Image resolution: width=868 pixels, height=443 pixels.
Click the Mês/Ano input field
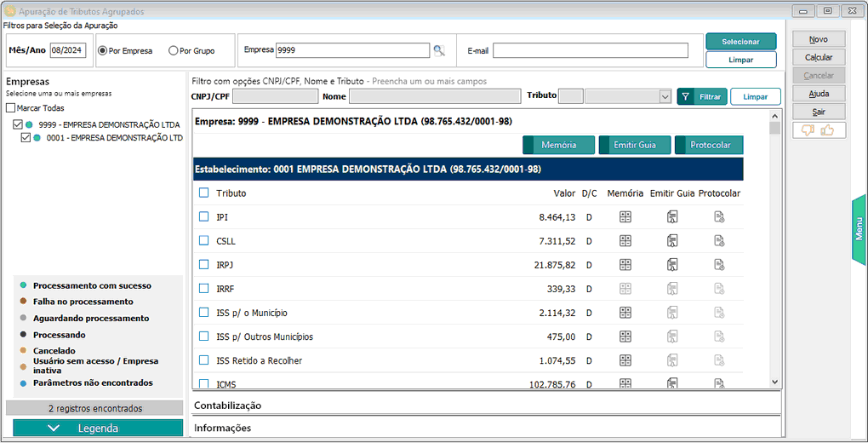pyautogui.click(x=68, y=50)
